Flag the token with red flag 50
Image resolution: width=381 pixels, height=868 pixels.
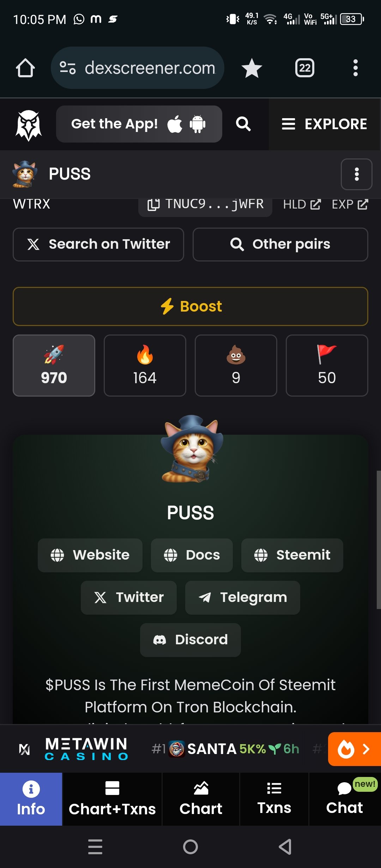click(327, 366)
